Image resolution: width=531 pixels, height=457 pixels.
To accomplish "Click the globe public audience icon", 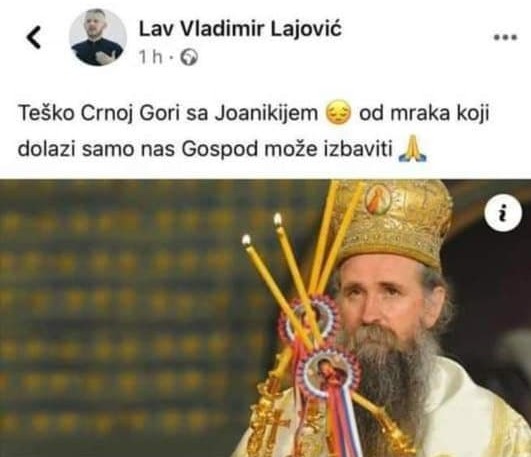I will coord(189,57).
